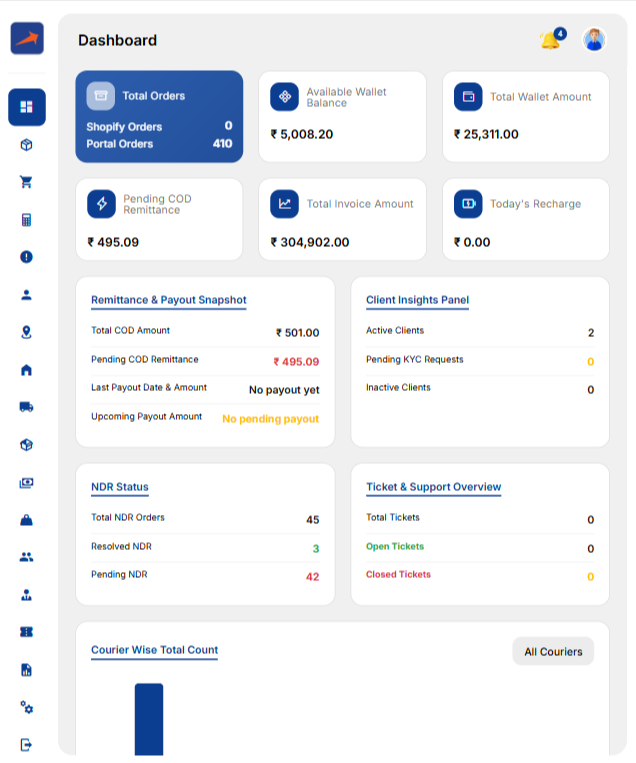Screen dimensions: 636x763
Task: Click Pending NDR value 42
Action: click(312, 577)
